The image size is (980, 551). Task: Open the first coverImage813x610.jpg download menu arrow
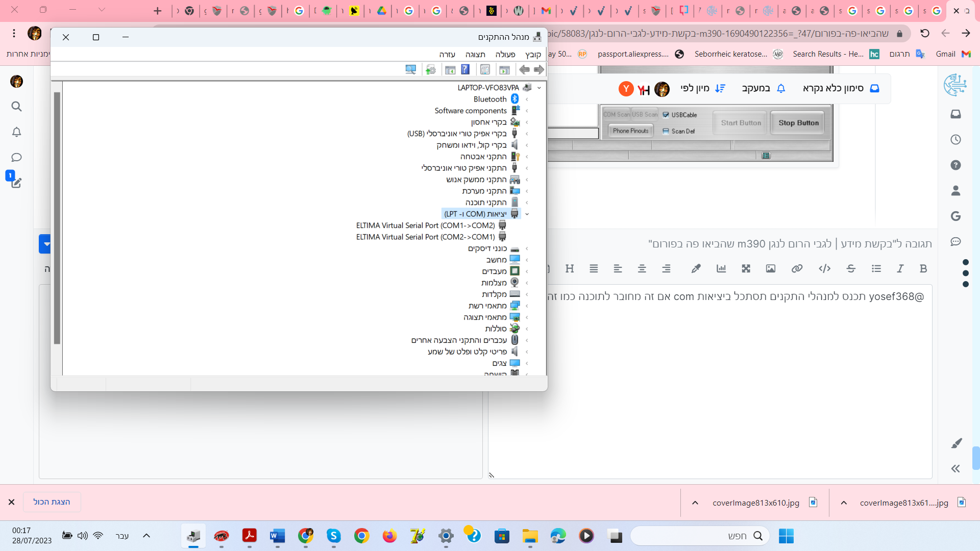click(x=695, y=503)
